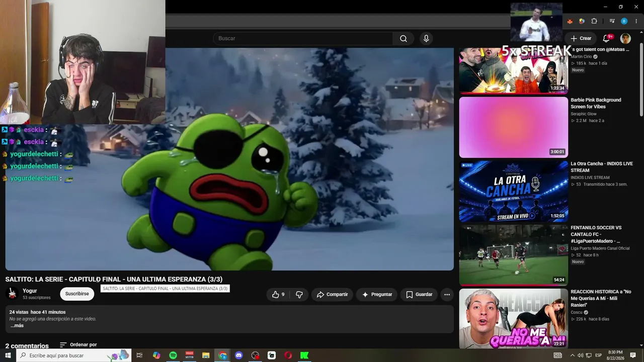Screen dimensions: 644x362
Task: Dislike the video with the thumbs-down icon
Action: pyautogui.click(x=299, y=295)
